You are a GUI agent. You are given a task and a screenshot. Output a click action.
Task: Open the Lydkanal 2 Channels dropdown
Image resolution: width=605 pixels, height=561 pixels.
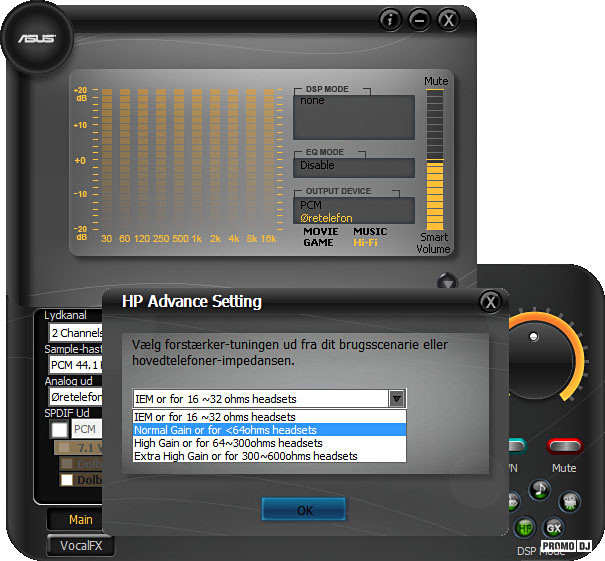(74, 332)
